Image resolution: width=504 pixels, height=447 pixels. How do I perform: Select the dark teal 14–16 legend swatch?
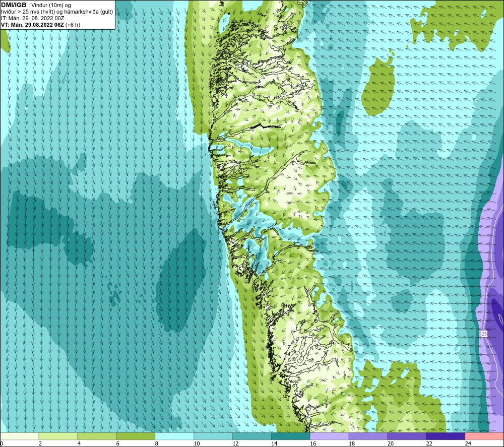291,436
